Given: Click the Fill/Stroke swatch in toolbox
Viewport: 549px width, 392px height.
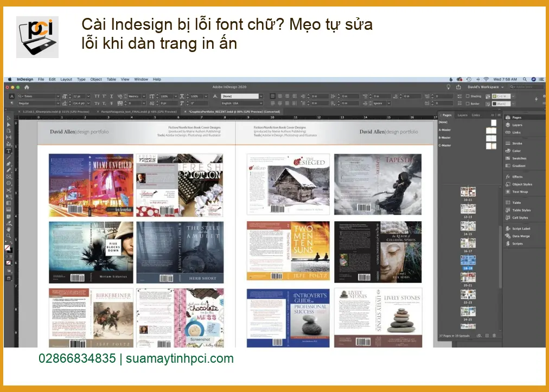Looking at the screenshot, I should click(8, 249).
